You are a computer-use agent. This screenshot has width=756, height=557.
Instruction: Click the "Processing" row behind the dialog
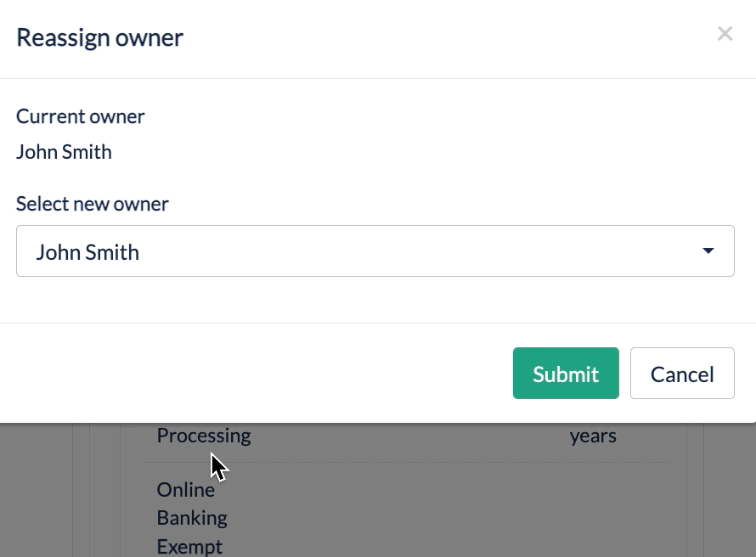tap(204, 435)
